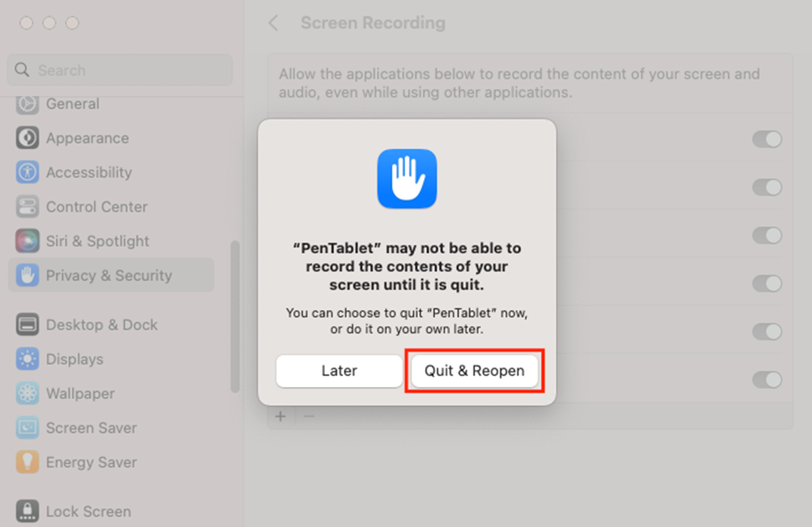Toggle the first screen recording switch
Viewport: 812px width, 527px height.
[766, 139]
